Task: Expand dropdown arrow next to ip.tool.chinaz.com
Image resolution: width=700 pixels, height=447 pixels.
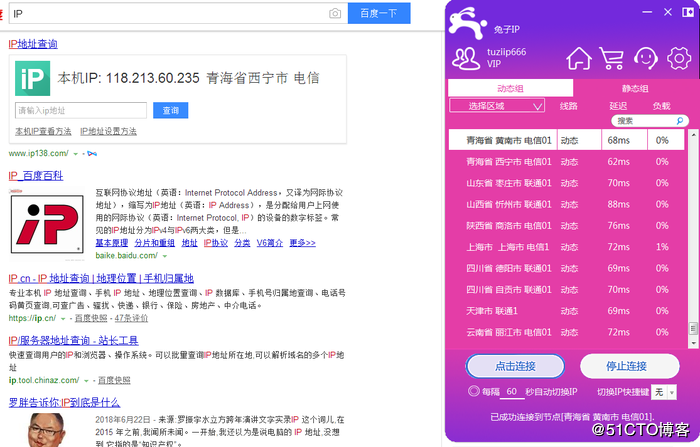Action: [x=86, y=381]
